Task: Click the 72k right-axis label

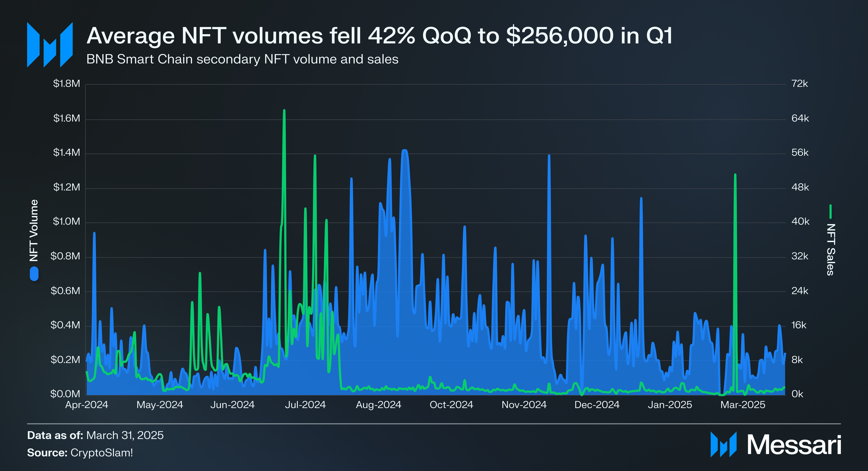Action: pyautogui.click(x=800, y=84)
